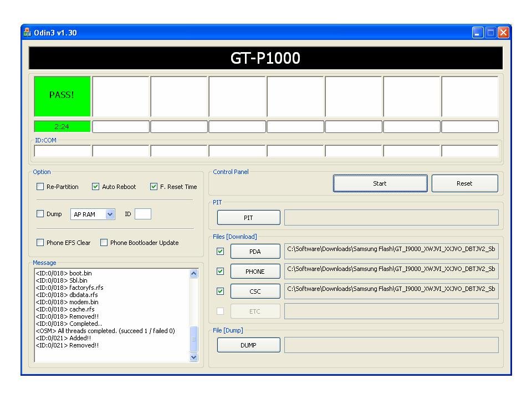532x399 pixels.
Task: Click the Dump file path field
Action: (x=391, y=345)
